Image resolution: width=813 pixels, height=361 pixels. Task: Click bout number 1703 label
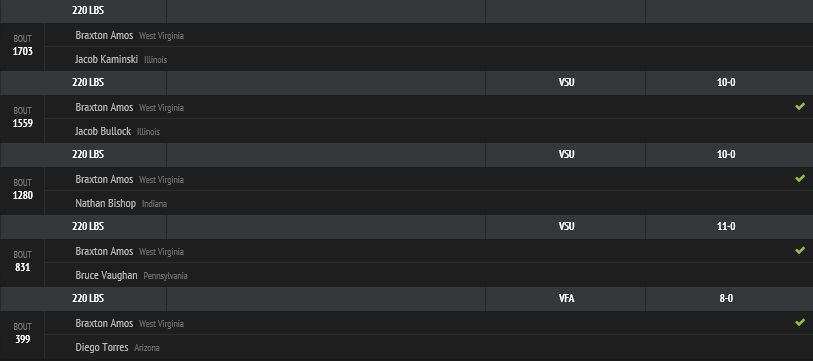click(22, 51)
